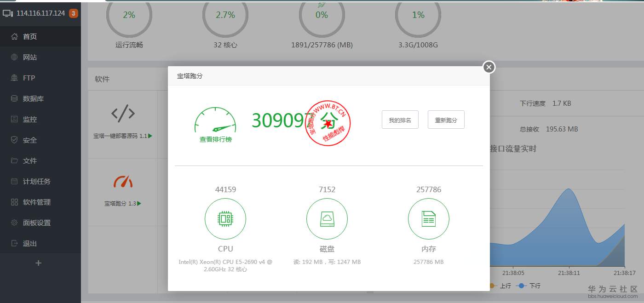This screenshot has width=644, height=303.
Task: Click the exit arrow icon beside 退出
Action: pos(14,243)
